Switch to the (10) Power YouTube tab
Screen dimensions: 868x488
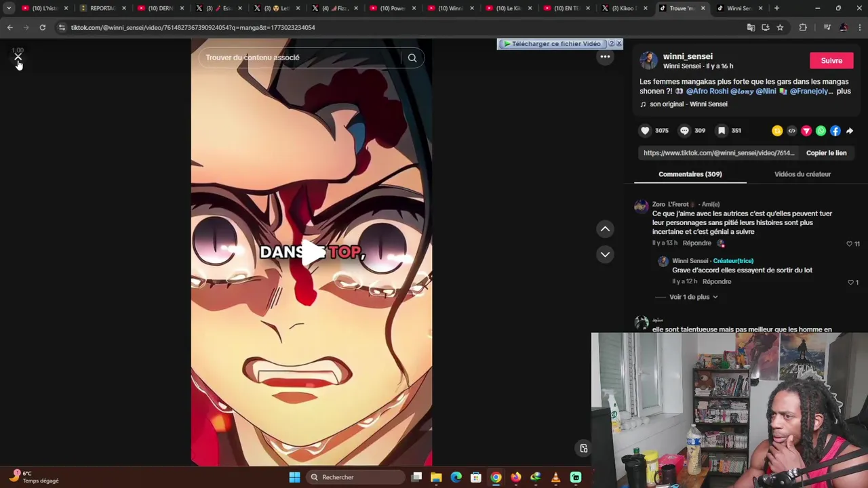[x=392, y=8]
